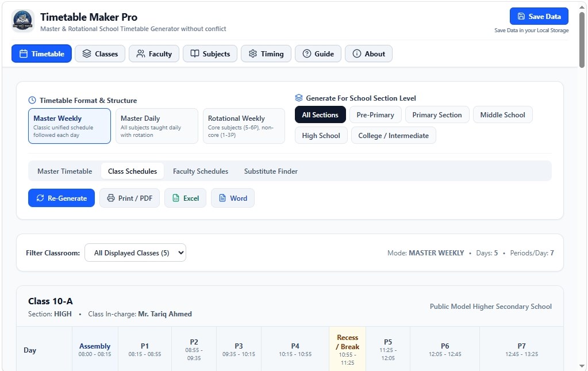
Task: Click the P4 column header
Action: click(x=295, y=350)
